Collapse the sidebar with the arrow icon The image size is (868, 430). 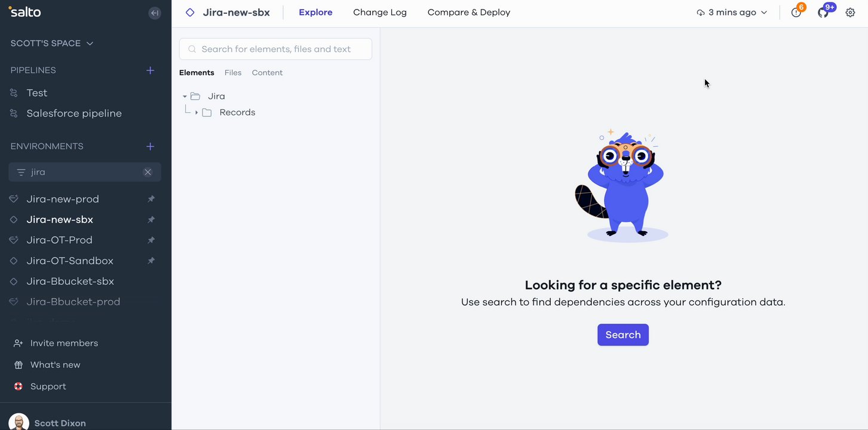(x=155, y=13)
